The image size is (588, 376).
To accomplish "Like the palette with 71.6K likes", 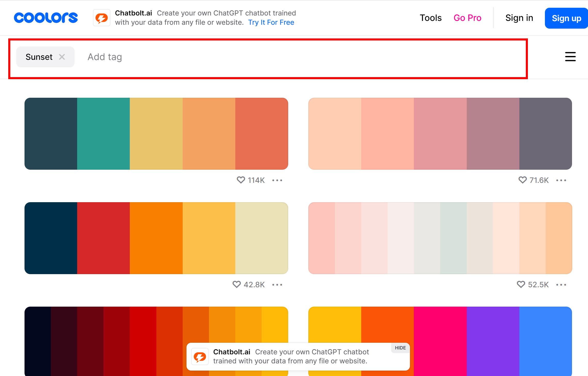I will 522,180.
